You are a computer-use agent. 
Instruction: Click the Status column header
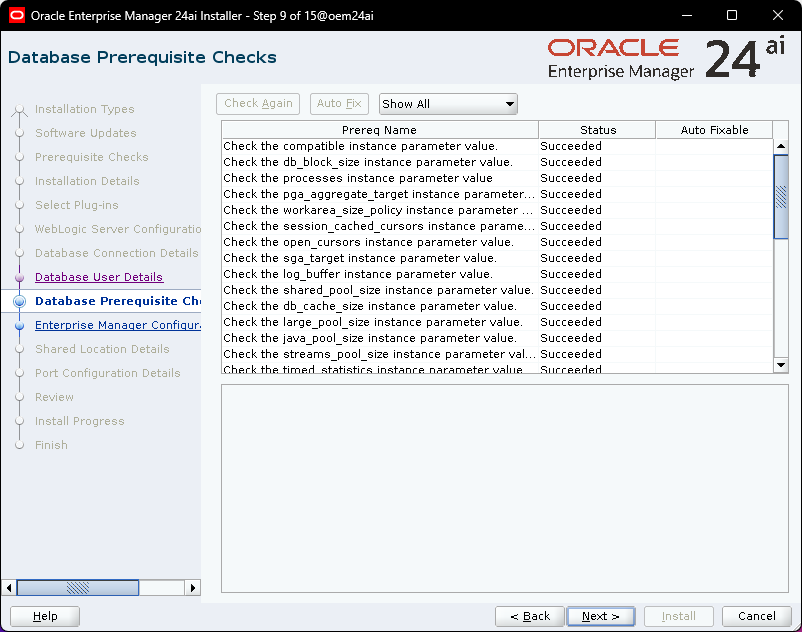[597, 130]
